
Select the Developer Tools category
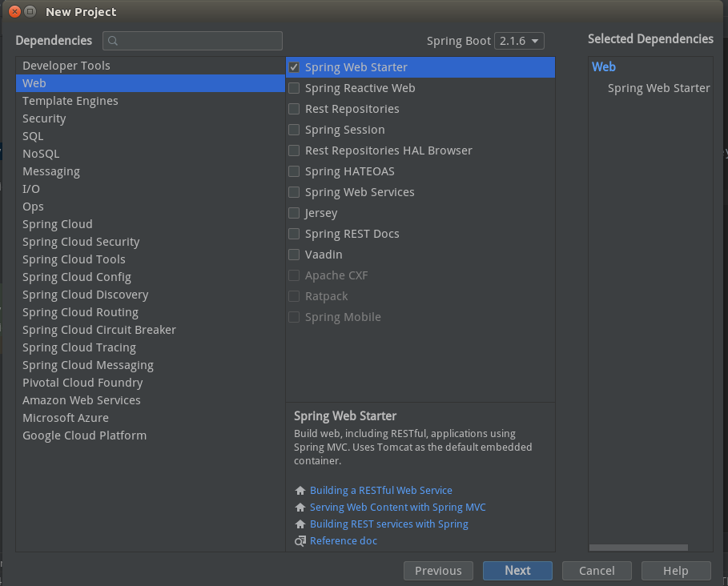151,66
